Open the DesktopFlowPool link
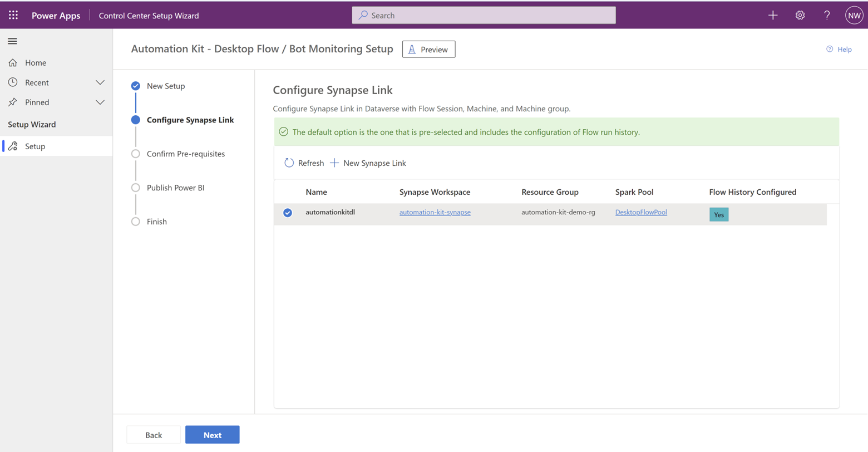The image size is (868, 452). [x=641, y=212]
